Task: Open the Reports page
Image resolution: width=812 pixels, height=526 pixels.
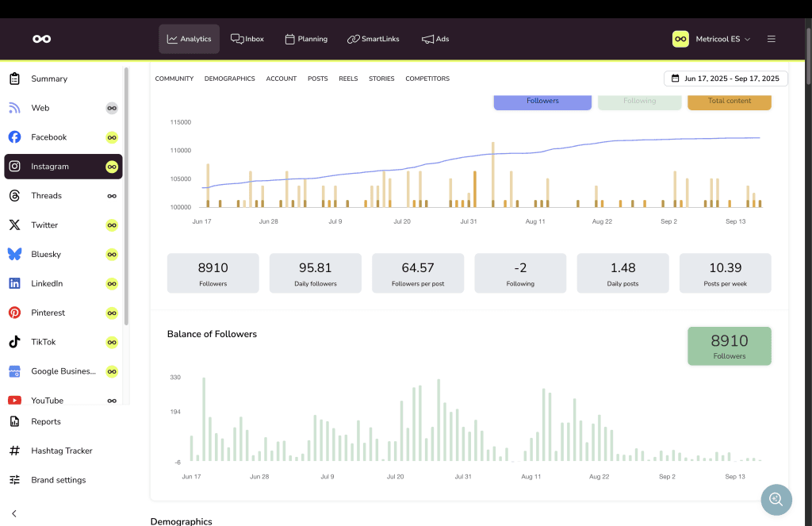Action: click(x=46, y=421)
